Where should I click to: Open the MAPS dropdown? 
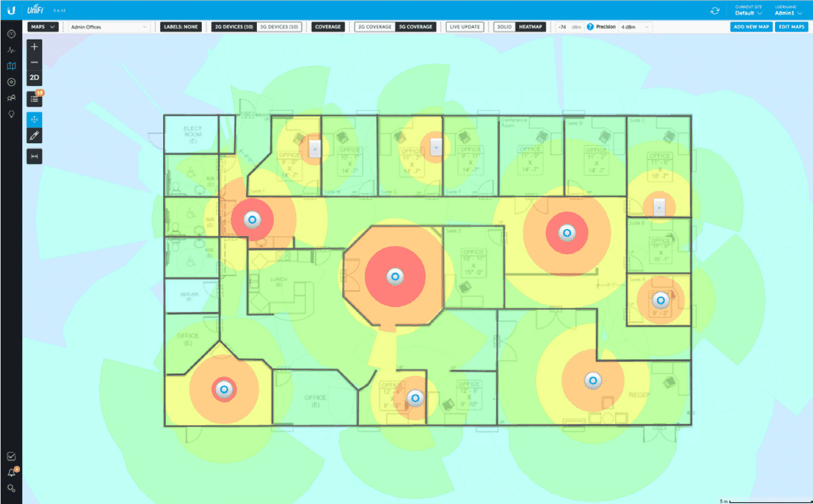[x=44, y=27]
